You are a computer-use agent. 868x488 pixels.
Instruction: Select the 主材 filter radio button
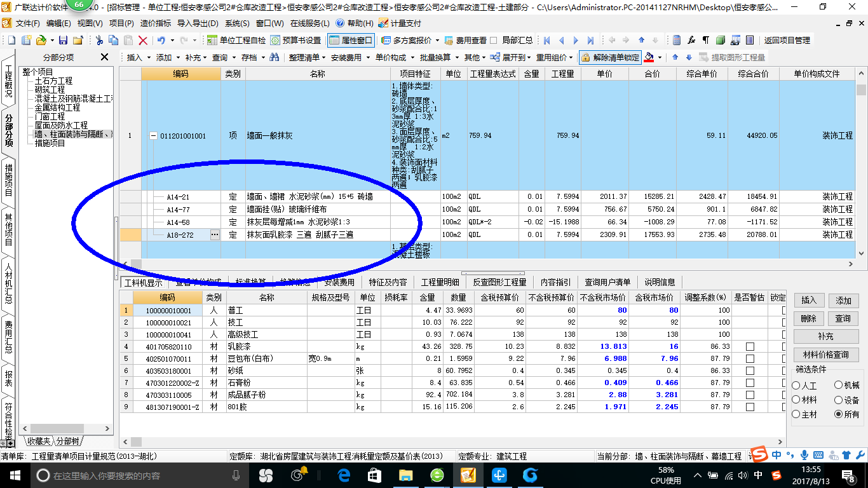pyautogui.click(x=796, y=414)
